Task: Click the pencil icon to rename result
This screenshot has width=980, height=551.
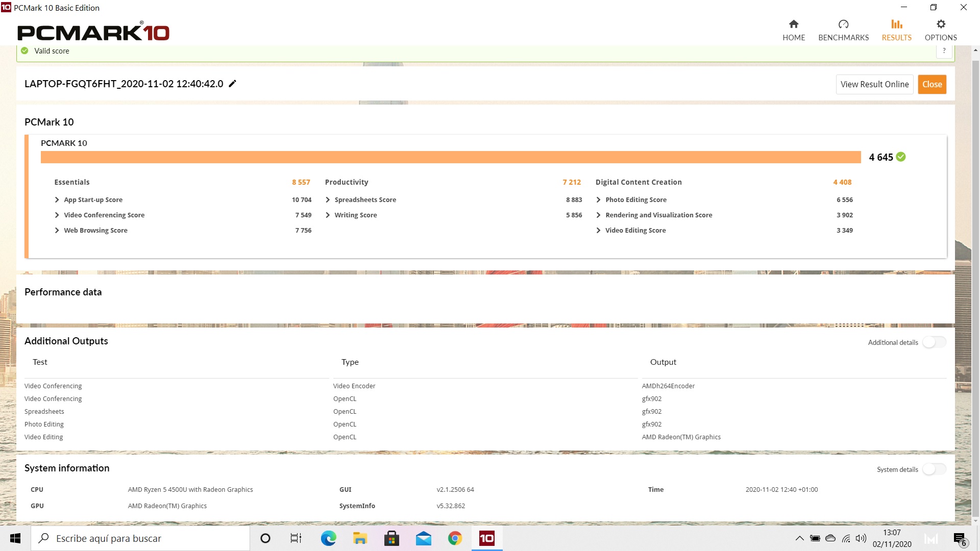Action: pos(232,84)
